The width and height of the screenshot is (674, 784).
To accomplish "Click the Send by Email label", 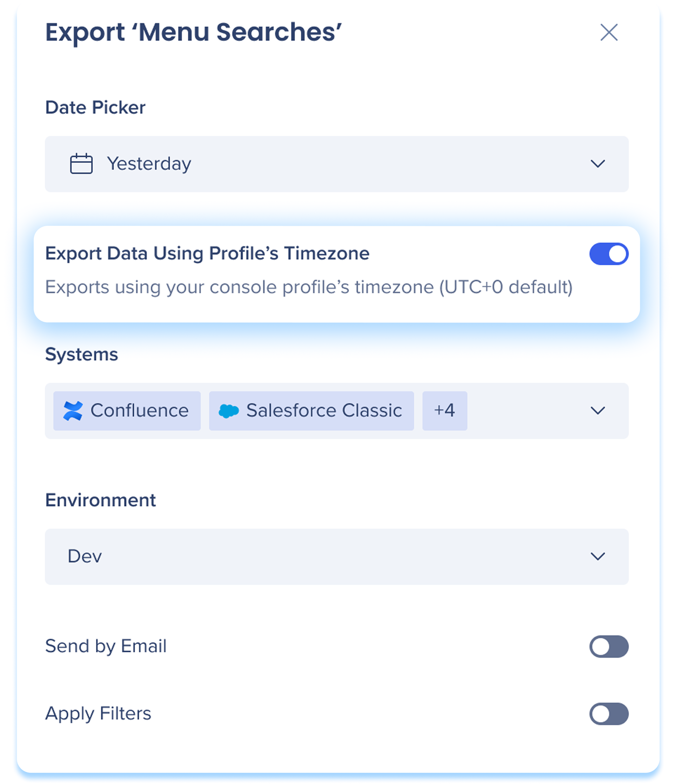I will 106,646.
